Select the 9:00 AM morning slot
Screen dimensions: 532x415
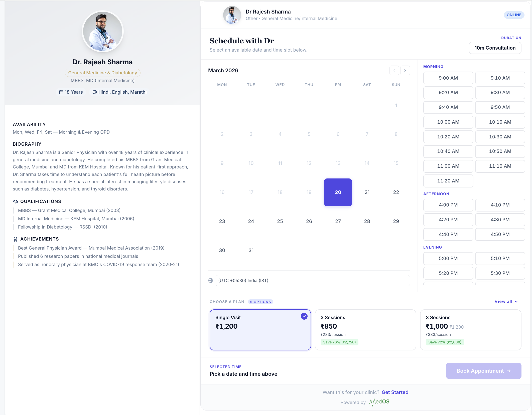(448, 78)
